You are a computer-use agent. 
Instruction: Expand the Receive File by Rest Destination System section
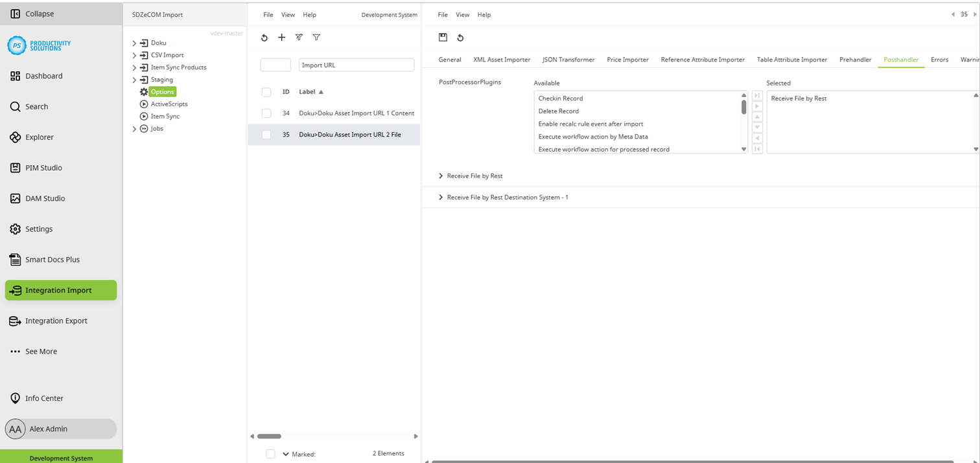441,197
